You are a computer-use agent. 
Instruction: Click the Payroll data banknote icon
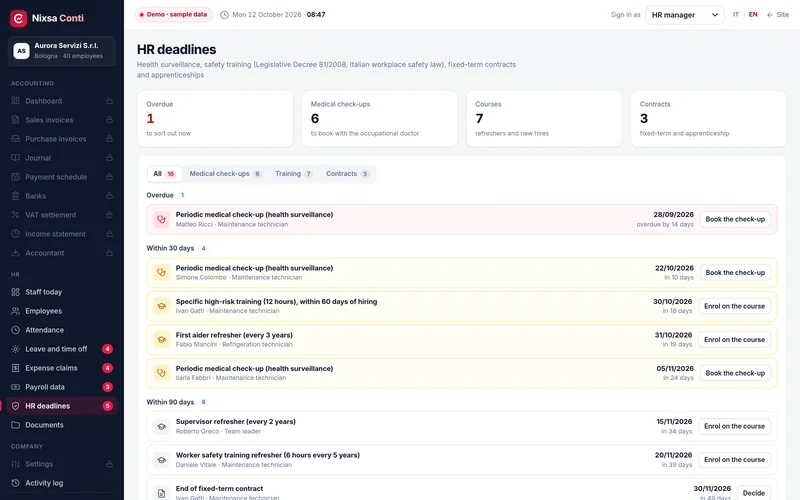(15, 387)
